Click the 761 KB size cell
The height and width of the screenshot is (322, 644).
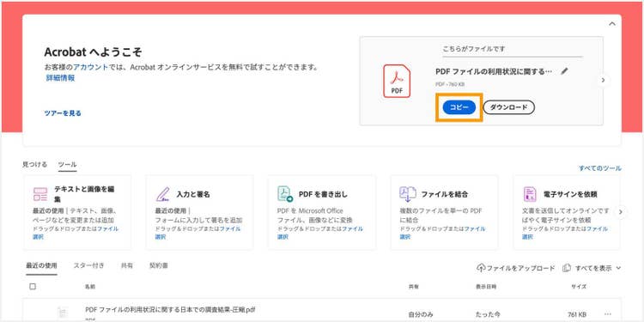pyautogui.click(x=578, y=314)
